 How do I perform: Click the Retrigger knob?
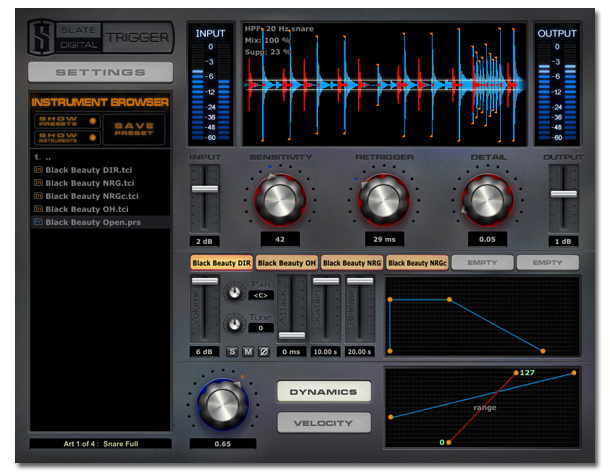384,200
